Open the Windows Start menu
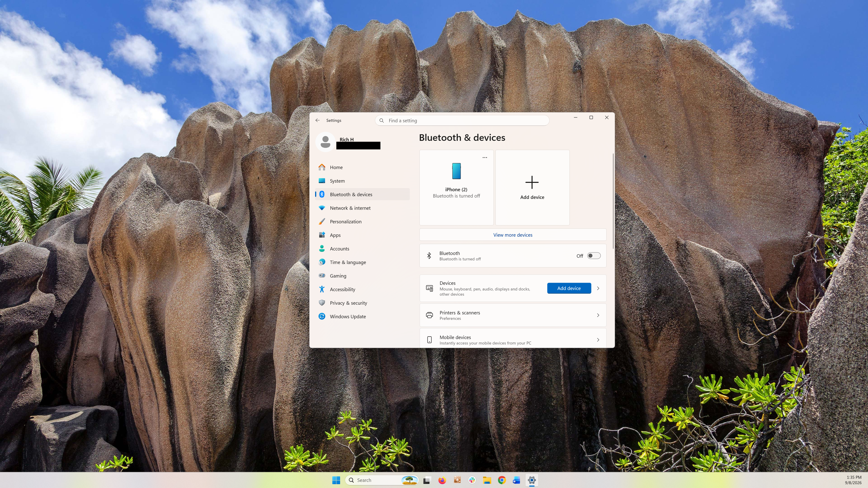Image resolution: width=868 pixels, height=488 pixels. 336,480
